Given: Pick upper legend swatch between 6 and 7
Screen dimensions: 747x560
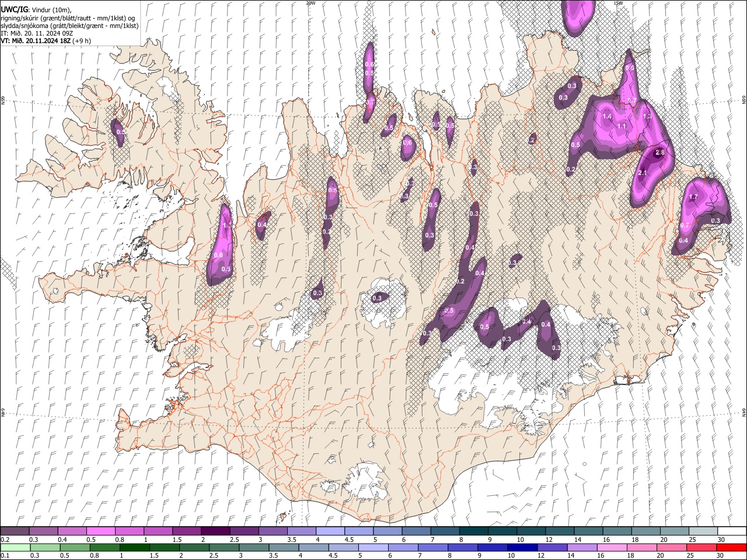Looking at the screenshot, I should (x=416, y=531).
